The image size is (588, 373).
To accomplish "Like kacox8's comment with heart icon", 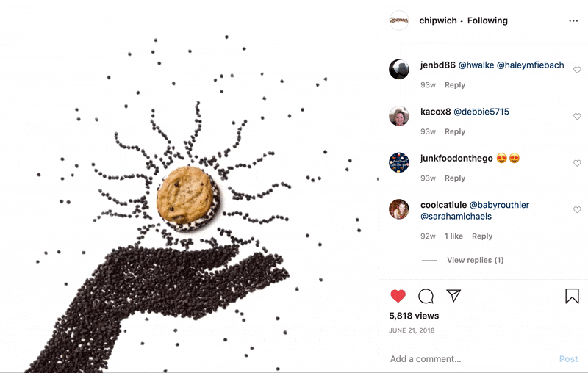I will point(577,117).
